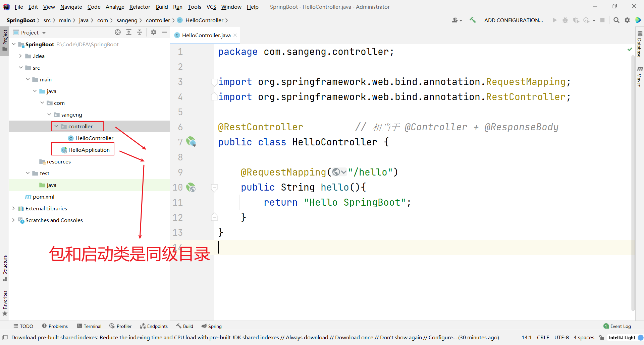Open the TODO tool window
Screen dimensions: 644x345
coord(23,326)
